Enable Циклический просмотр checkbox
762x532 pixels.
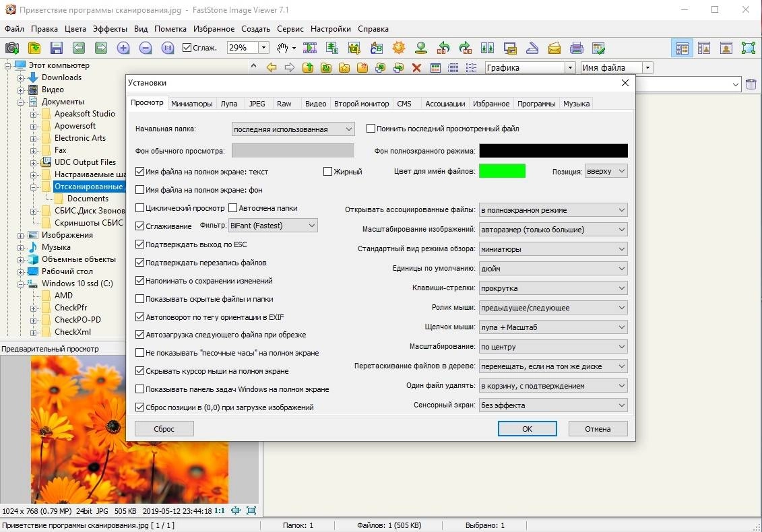(139, 208)
